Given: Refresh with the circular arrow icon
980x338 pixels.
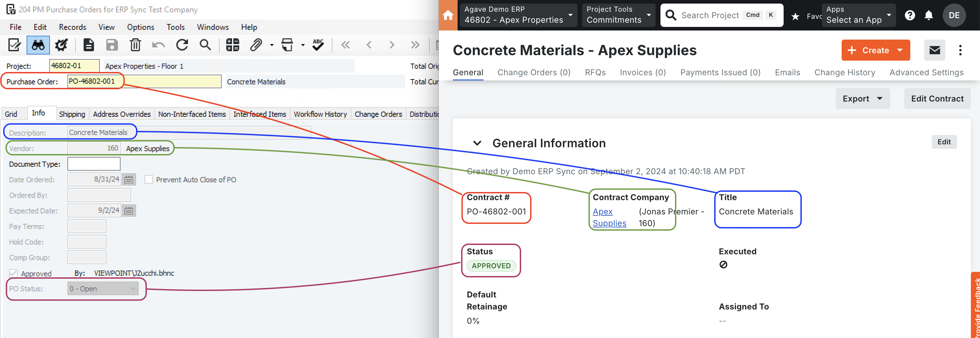Looking at the screenshot, I should pyautogui.click(x=182, y=45).
